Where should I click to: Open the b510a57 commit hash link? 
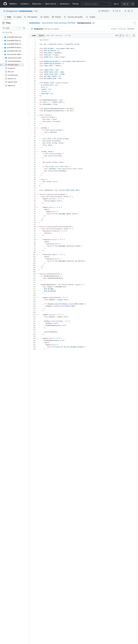[114, 29]
